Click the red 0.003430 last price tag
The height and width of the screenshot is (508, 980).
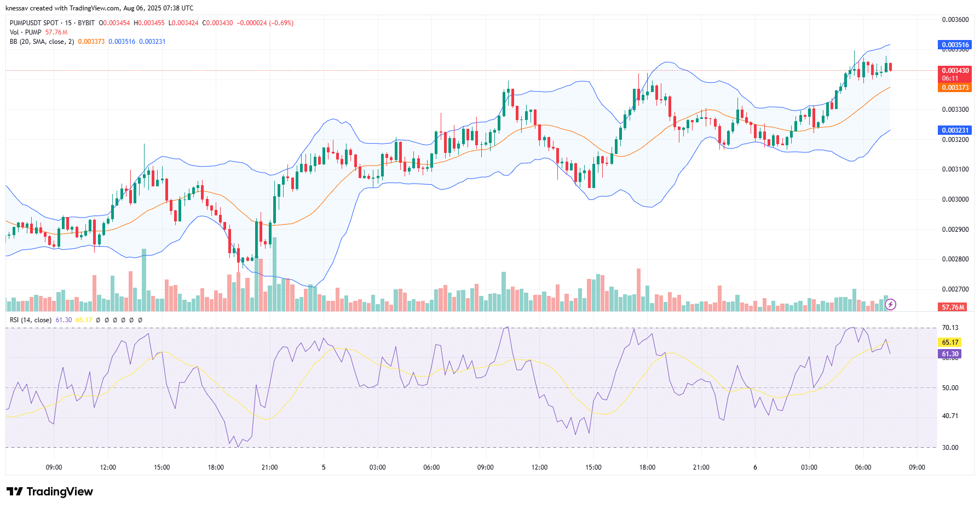(955, 71)
